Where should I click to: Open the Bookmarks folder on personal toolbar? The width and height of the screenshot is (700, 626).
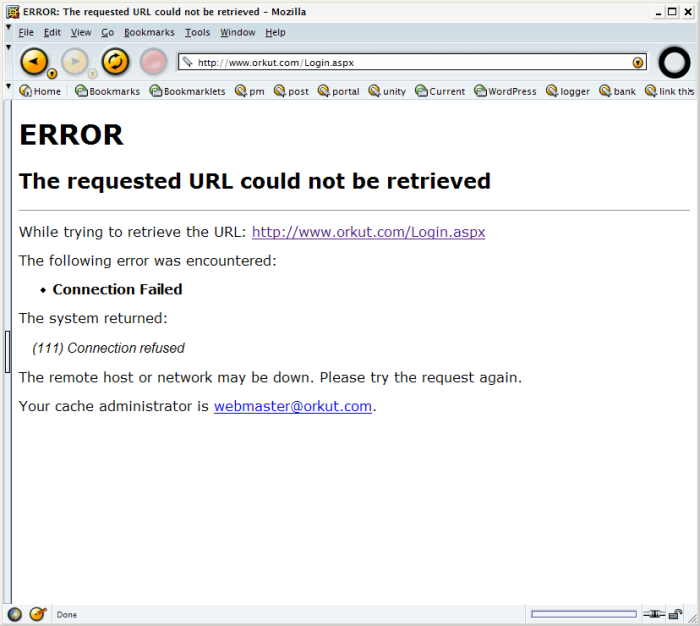point(107,91)
